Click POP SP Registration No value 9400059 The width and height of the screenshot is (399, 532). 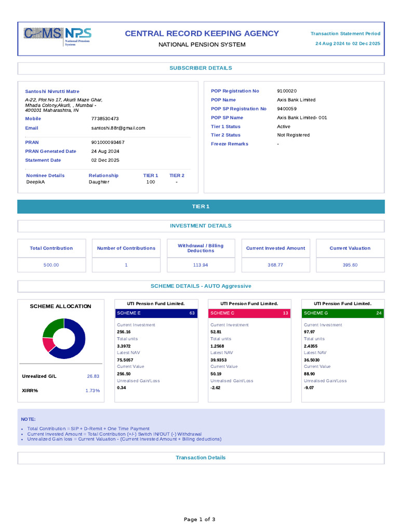point(287,109)
